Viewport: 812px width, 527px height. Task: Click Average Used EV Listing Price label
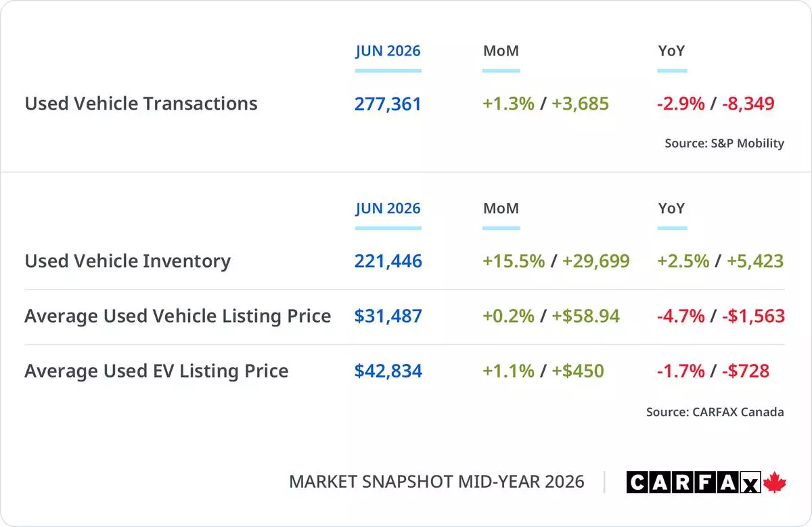click(157, 371)
